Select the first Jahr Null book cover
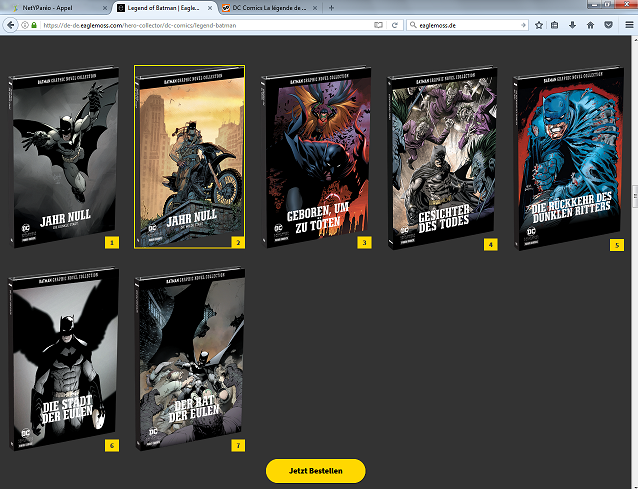This screenshot has height=489, width=638. pyautogui.click(x=64, y=157)
